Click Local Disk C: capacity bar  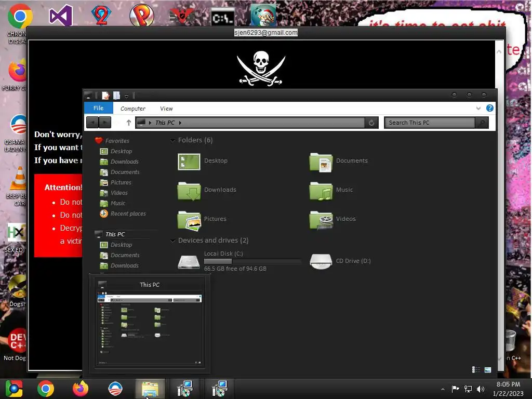pos(252,261)
